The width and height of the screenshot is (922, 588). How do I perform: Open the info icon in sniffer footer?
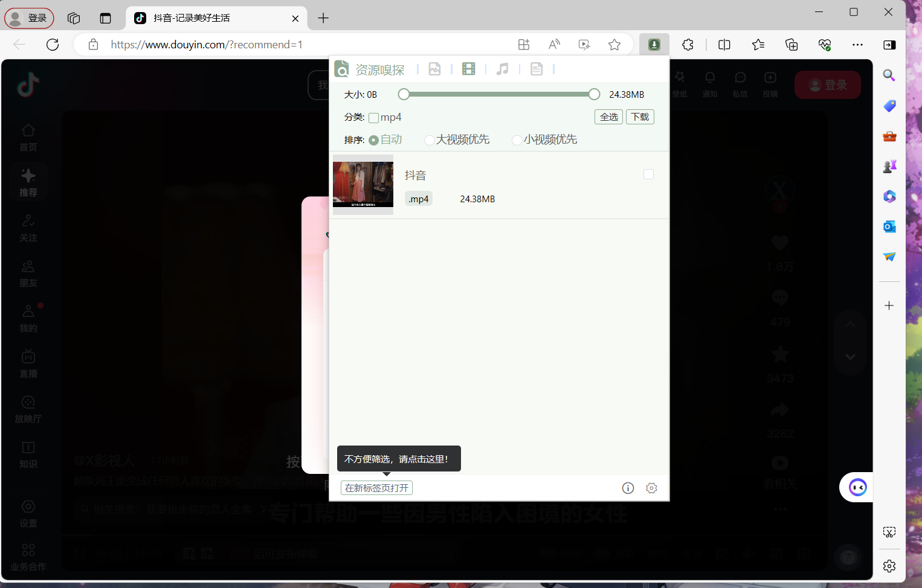(x=628, y=488)
